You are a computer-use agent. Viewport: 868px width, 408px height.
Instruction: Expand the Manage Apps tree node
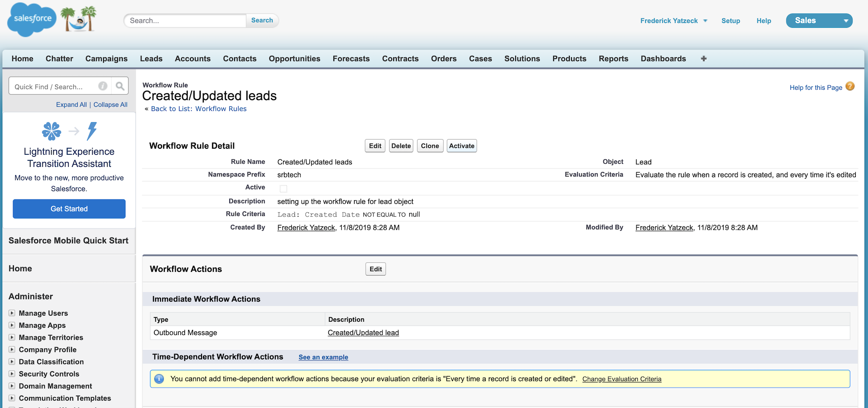12,325
